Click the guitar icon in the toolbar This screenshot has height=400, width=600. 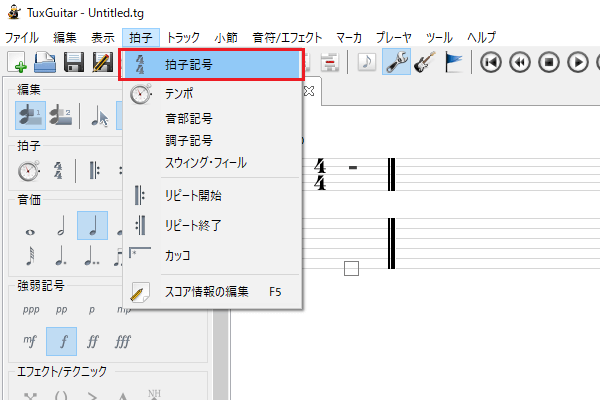tap(424, 63)
